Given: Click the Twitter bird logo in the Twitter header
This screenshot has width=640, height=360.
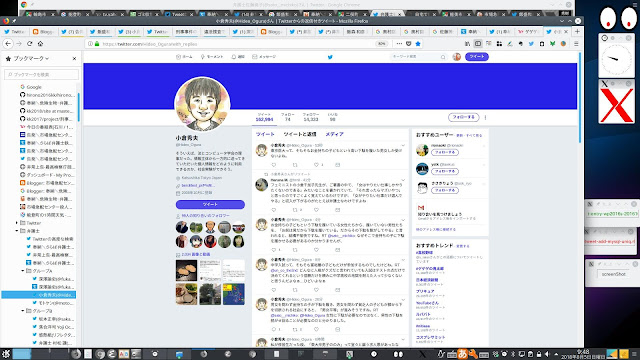Looking at the screenshot, I should pos(330,57).
